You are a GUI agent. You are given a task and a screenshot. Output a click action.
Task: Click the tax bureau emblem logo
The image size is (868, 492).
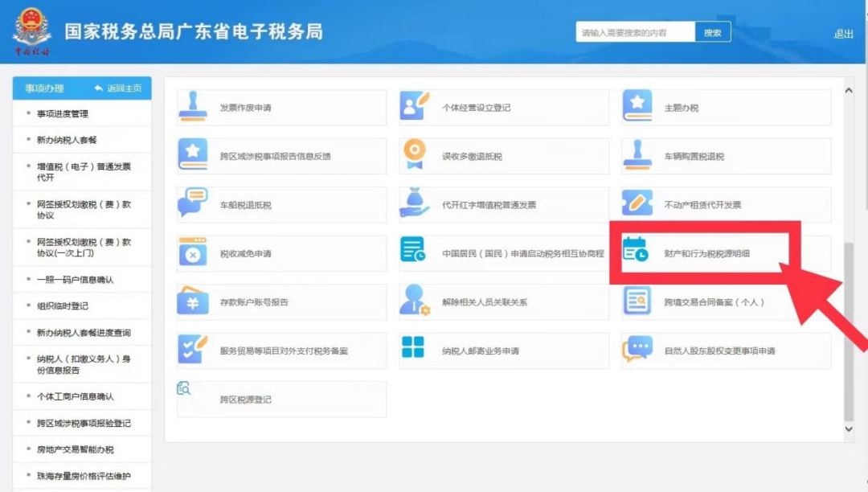32,31
